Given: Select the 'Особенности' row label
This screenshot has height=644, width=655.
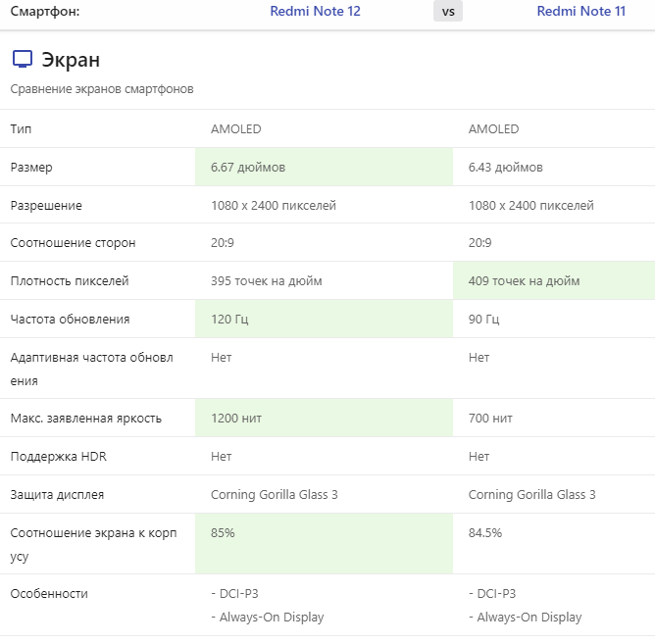Looking at the screenshot, I should (49, 594).
